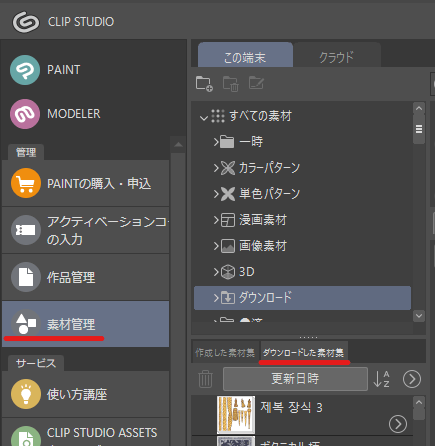Select the 제복 장식 3 title text
This screenshot has height=446, width=435.
(291, 407)
